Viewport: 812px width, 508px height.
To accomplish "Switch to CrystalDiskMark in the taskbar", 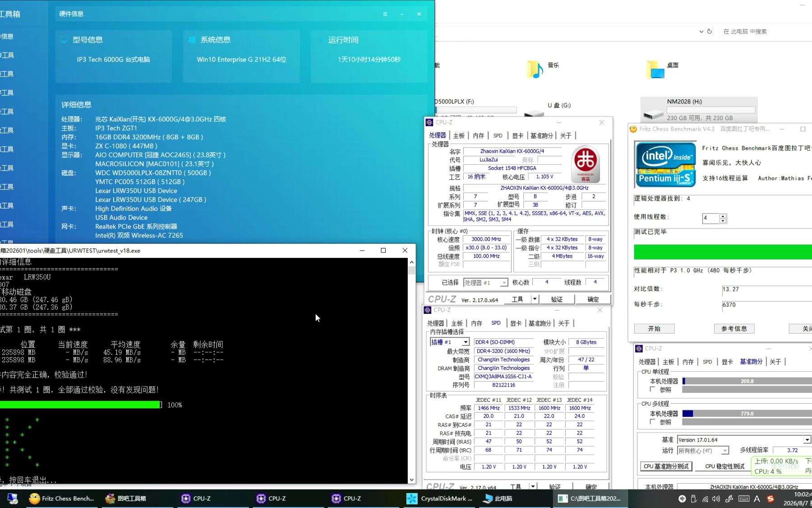I will pos(440,499).
